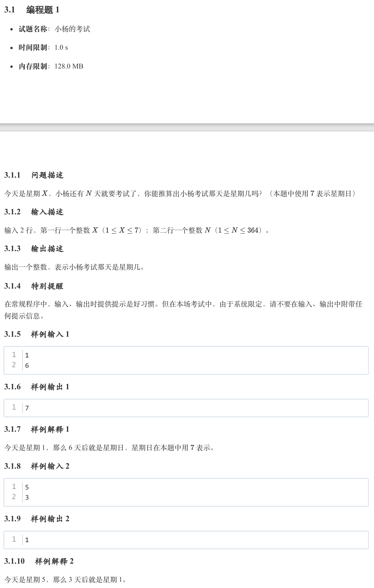Click the line number 2 in sample input 1
Viewport: 374px width, 588px height.
pyautogui.click(x=14, y=365)
